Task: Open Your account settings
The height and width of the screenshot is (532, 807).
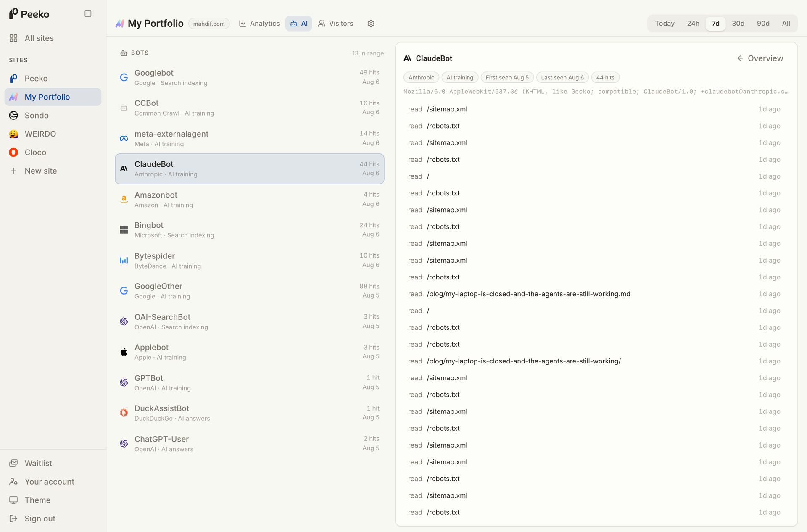Action: 53,482
